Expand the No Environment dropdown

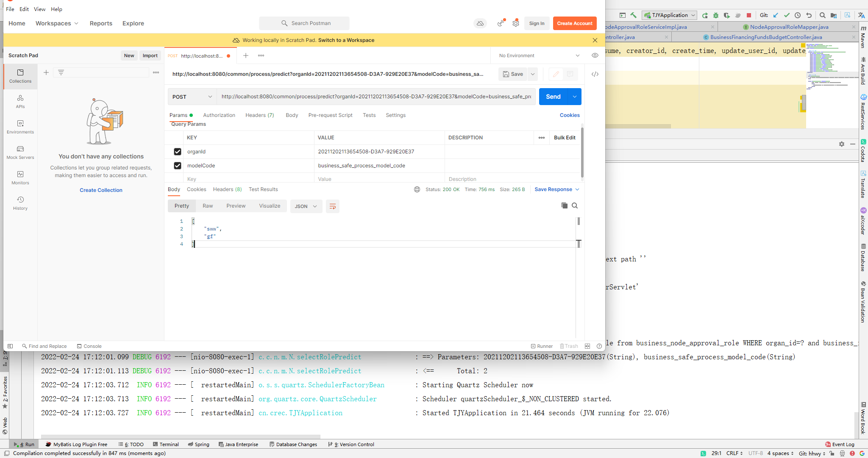(x=539, y=56)
